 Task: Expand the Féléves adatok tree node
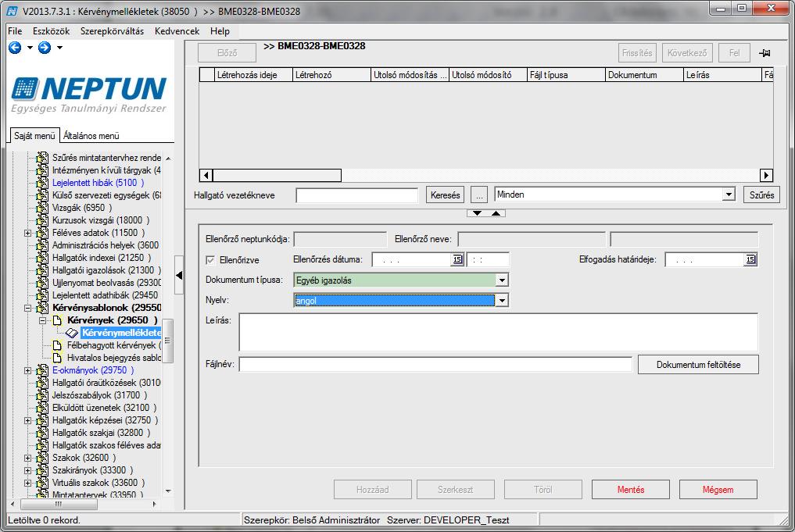28,233
